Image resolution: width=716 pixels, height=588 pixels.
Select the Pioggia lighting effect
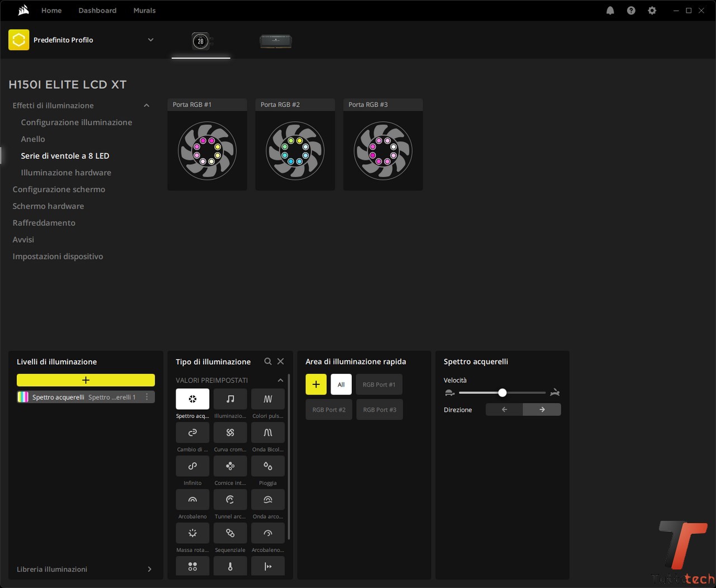267,466
